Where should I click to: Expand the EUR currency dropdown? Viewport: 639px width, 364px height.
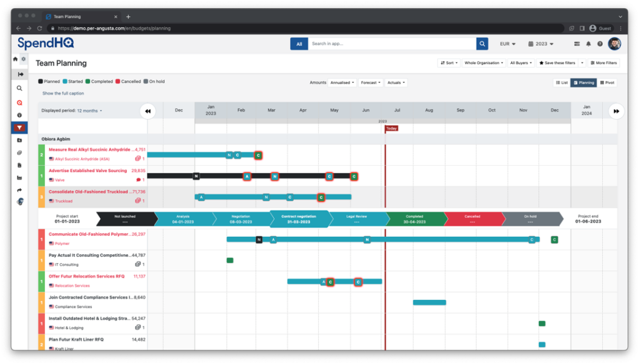510,44
